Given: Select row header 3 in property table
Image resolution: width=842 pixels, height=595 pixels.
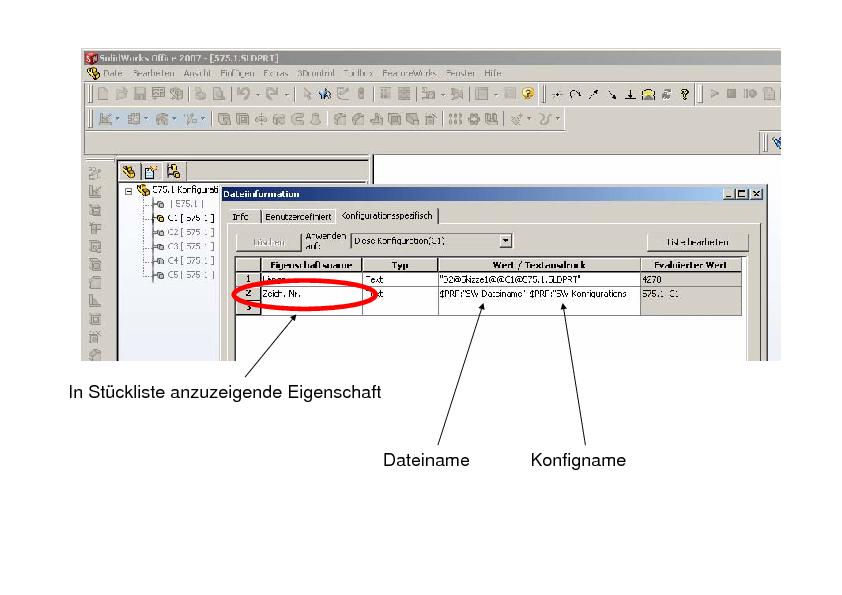Looking at the screenshot, I should (x=248, y=308).
